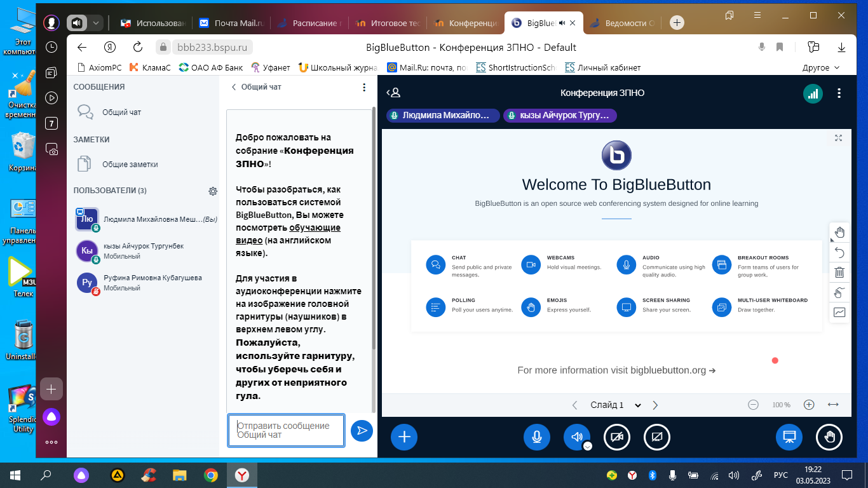
Task: Click the blue plus actions button
Action: point(404,437)
